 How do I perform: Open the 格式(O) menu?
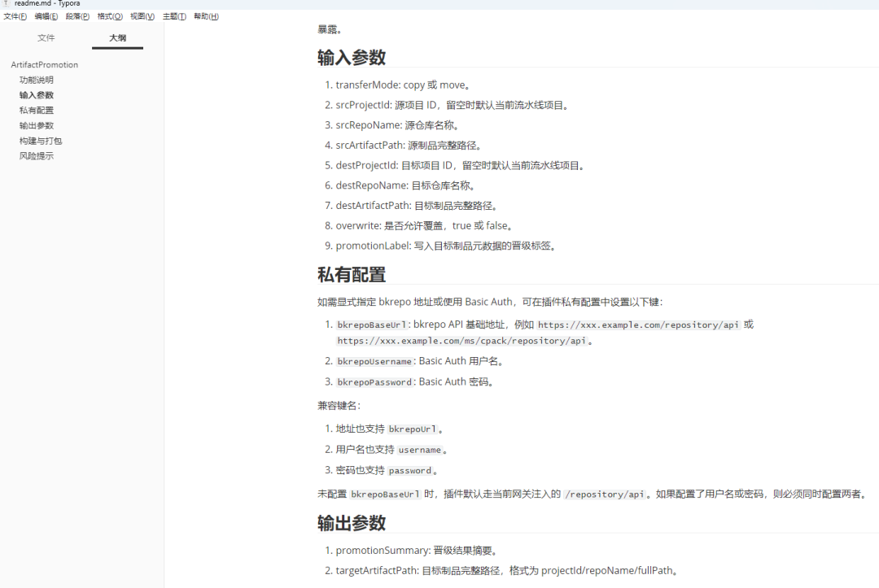coord(110,16)
